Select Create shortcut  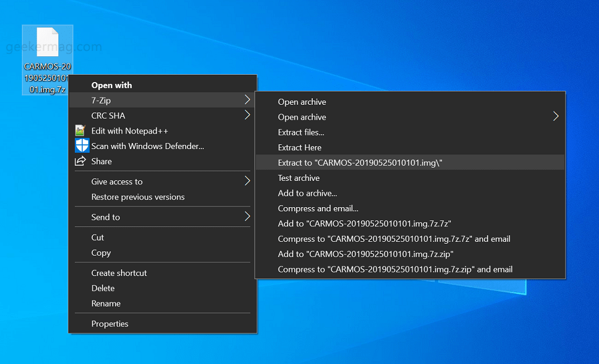(x=163, y=273)
